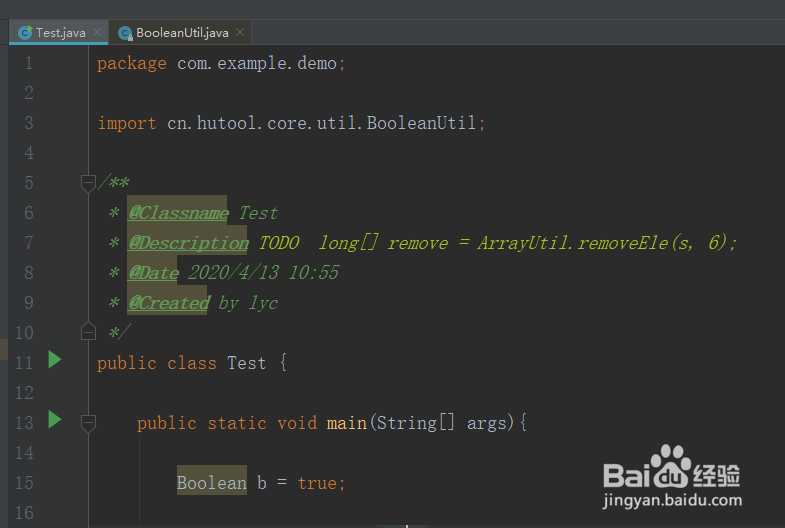
Task: Click the @Created tag in the comment
Action: click(x=168, y=303)
